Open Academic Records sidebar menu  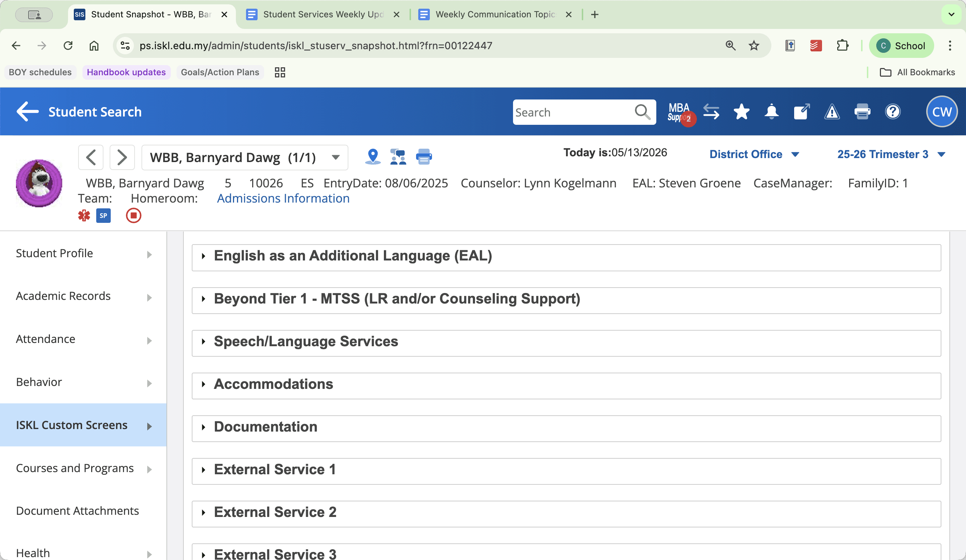click(83, 296)
